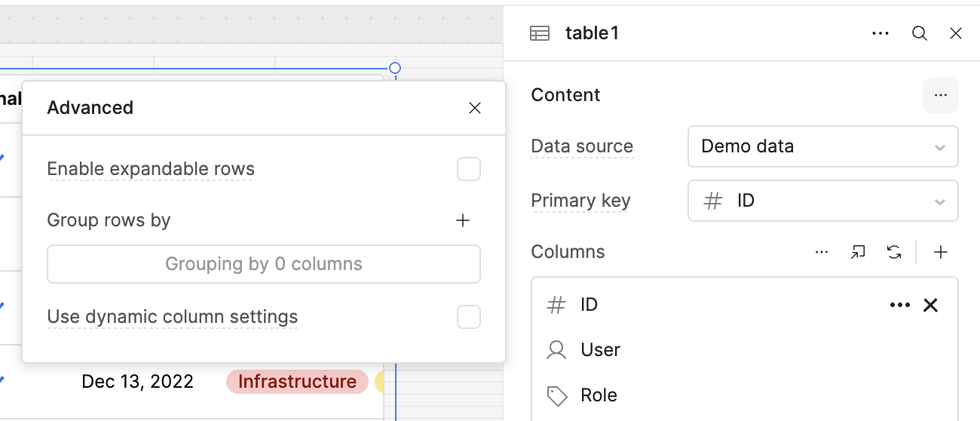Remove the ID column
This screenshot has width=980, height=421.
pos(931,305)
